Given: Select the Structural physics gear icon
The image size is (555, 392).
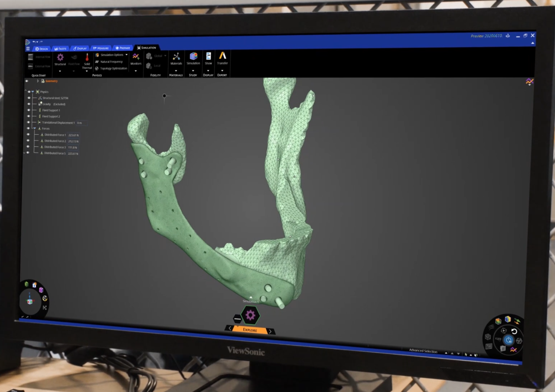Looking at the screenshot, I should point(60,57).
